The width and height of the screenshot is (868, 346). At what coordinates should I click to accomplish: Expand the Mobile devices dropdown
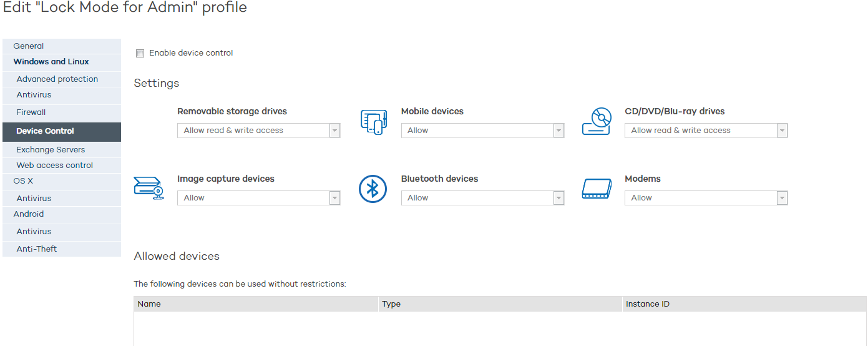(x=482, y=131)
